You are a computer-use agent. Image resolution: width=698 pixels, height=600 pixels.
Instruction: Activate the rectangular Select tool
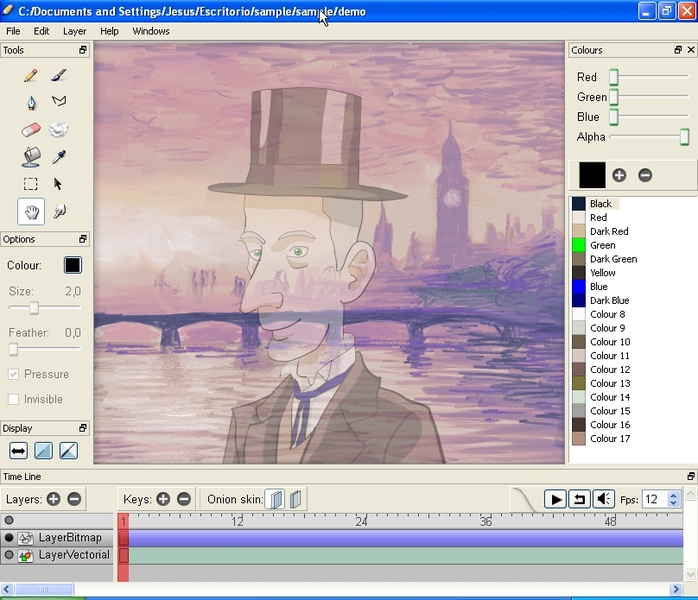[x=31, y=184]
